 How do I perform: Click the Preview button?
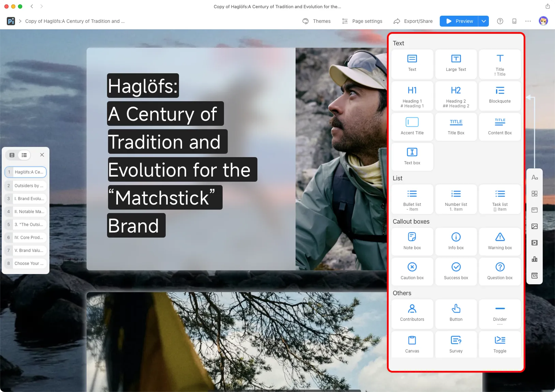459,21
